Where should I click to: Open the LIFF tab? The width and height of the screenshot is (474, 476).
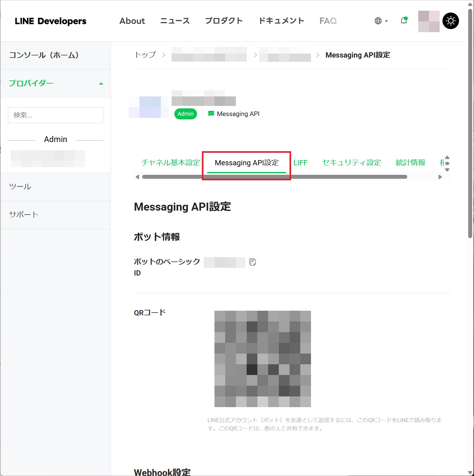pos(300,163)
